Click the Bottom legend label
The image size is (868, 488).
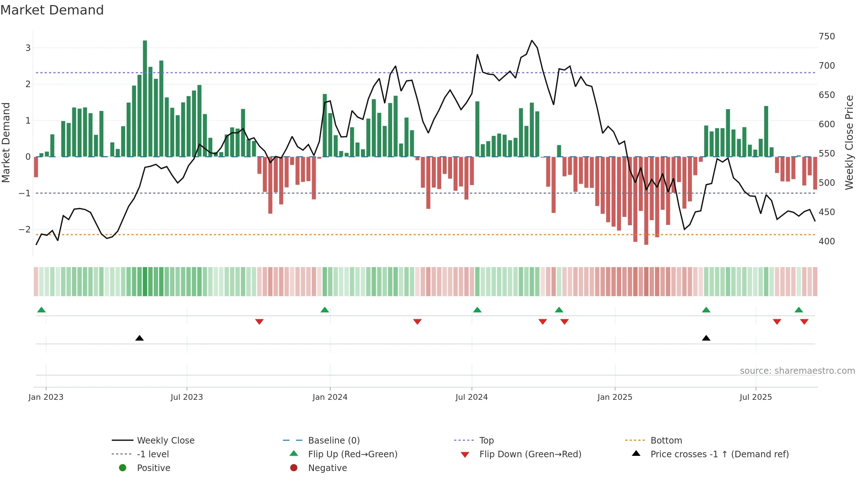(666, 440)
